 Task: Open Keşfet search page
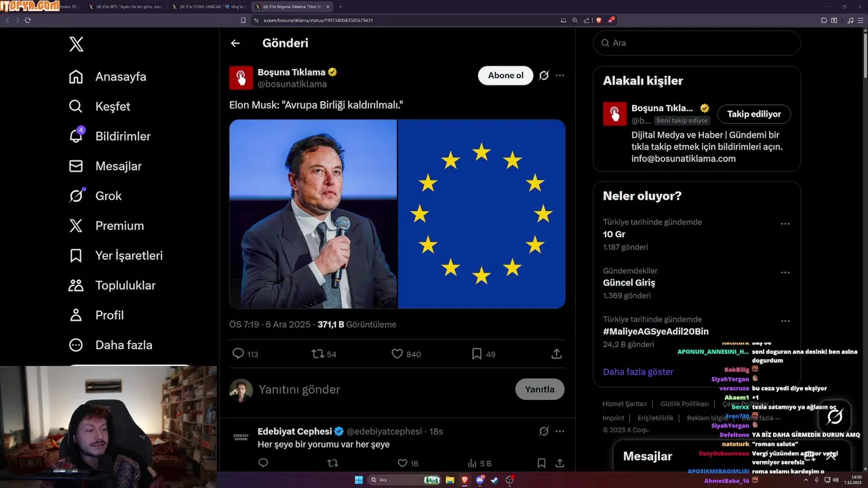click(x=100, y=106)
